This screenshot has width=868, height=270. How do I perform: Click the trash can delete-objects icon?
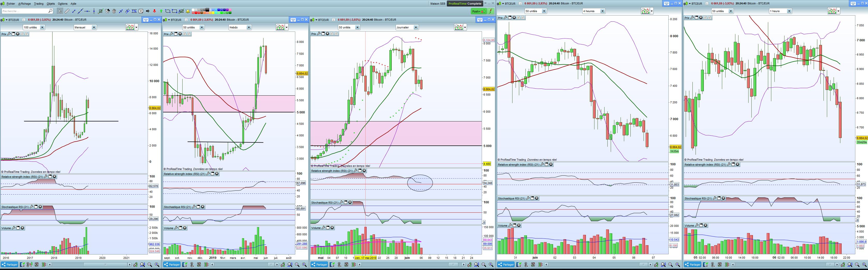tap(114, 11)
